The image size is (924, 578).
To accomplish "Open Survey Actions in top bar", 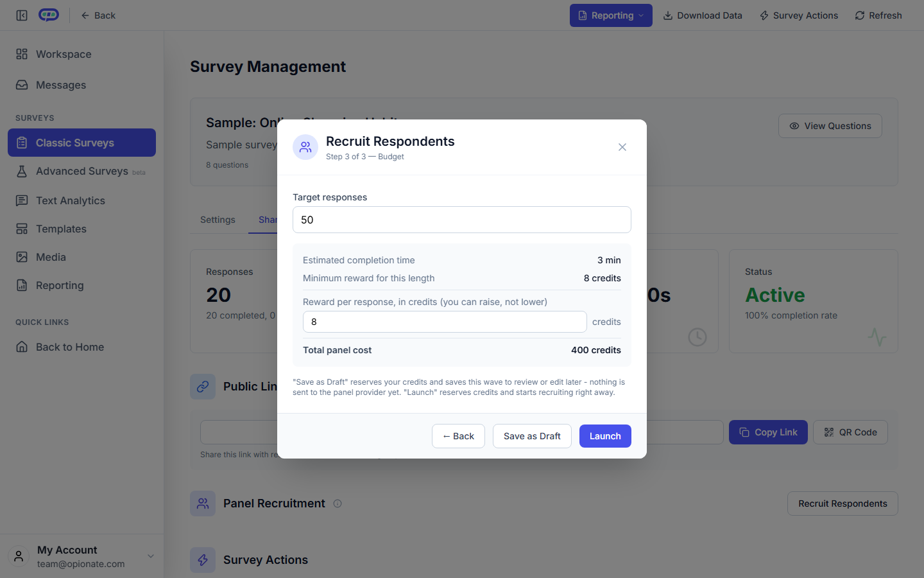I will (x=799, y=15).
